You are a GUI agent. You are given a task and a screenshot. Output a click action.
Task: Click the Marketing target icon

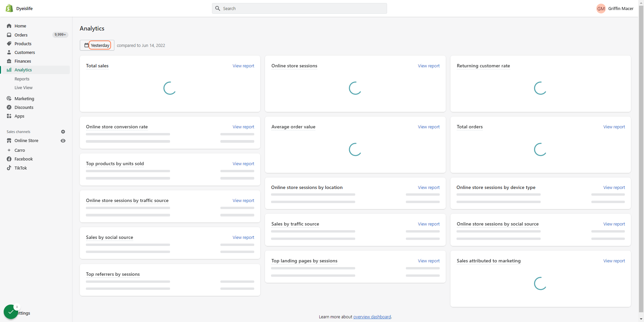click(9, 99)
